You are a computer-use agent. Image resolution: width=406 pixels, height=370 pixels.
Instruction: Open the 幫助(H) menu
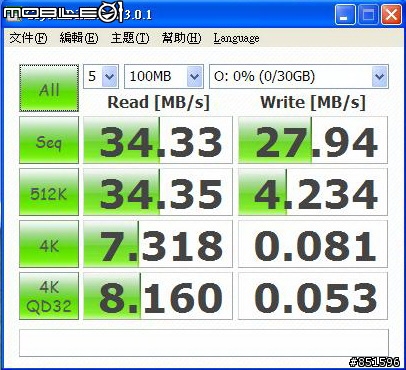pos(182,38)
